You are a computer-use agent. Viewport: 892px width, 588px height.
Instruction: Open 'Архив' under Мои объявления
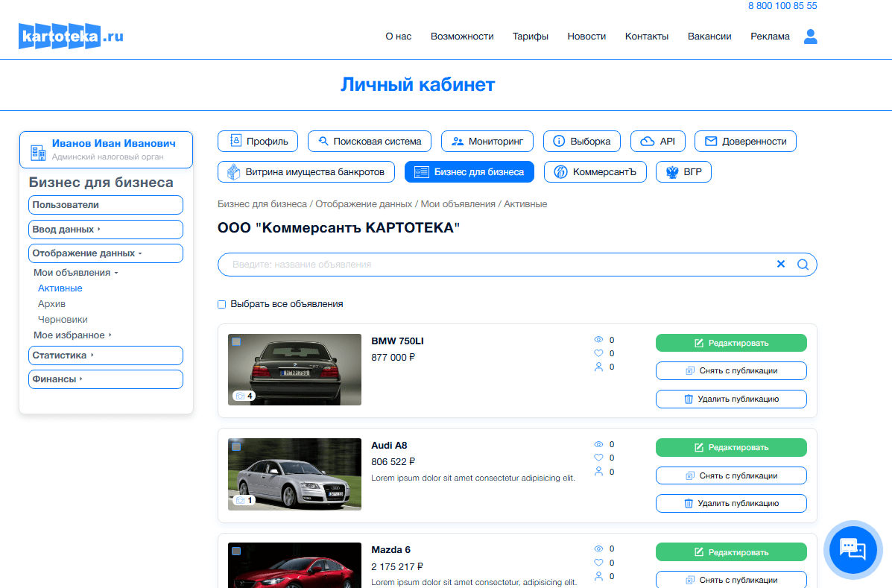[x=51, y=304]
